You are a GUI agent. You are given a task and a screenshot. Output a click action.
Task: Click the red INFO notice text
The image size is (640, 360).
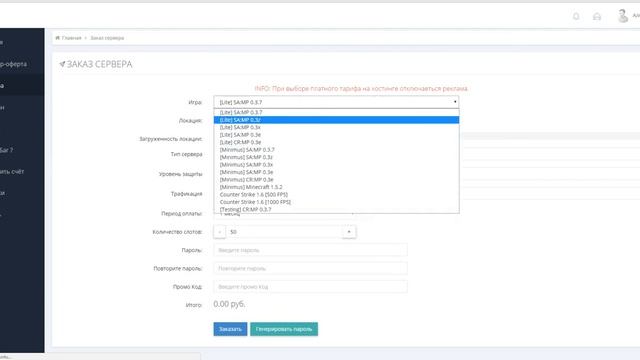[361, 89]
